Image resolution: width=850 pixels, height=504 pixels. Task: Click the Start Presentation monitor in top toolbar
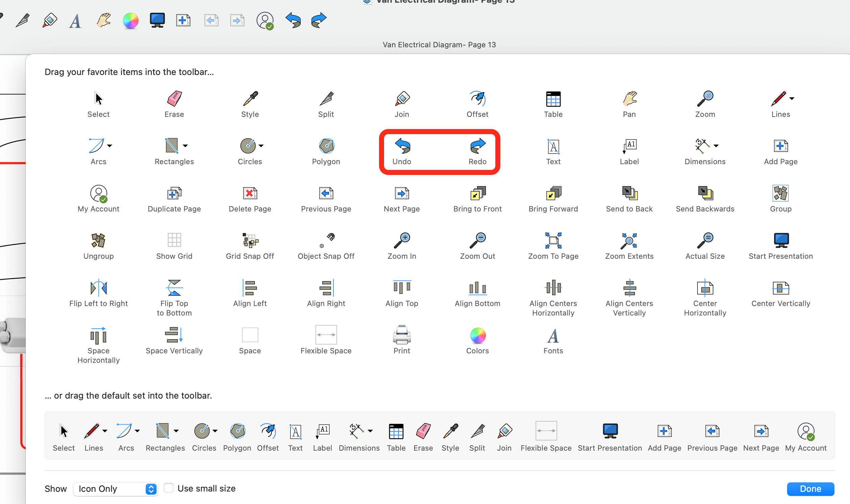click(x=157, y=20)
